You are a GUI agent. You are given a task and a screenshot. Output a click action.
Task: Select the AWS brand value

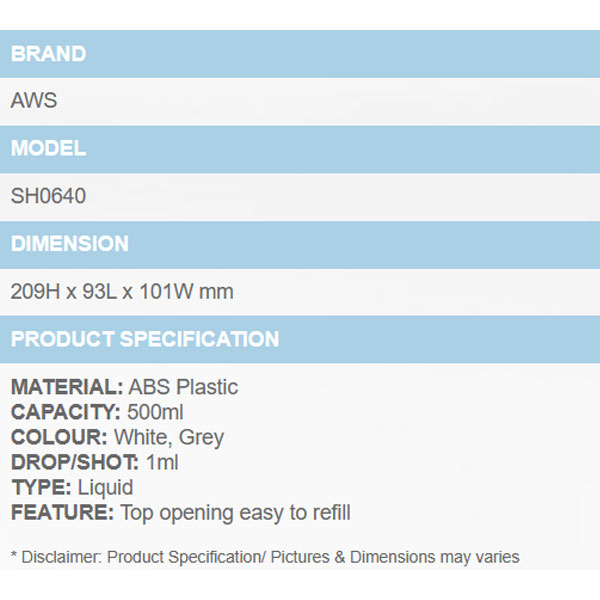[x=34, y=101]
